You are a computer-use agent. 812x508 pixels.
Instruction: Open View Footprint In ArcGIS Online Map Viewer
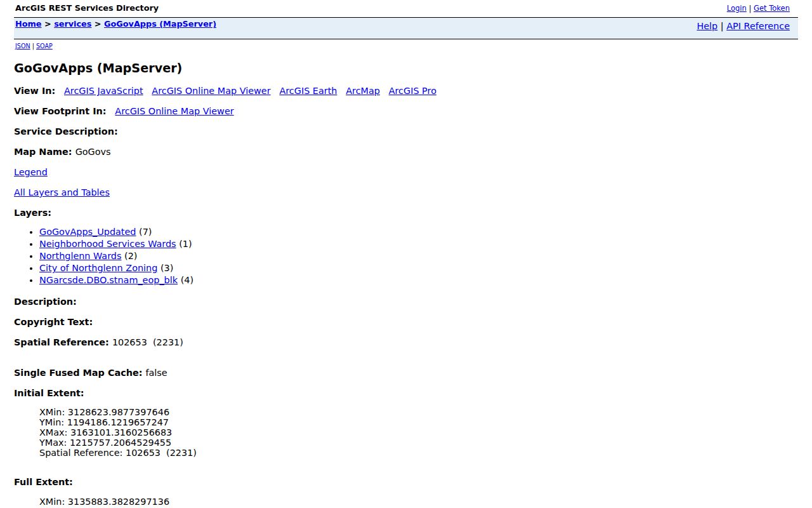(x=174, y=111)
